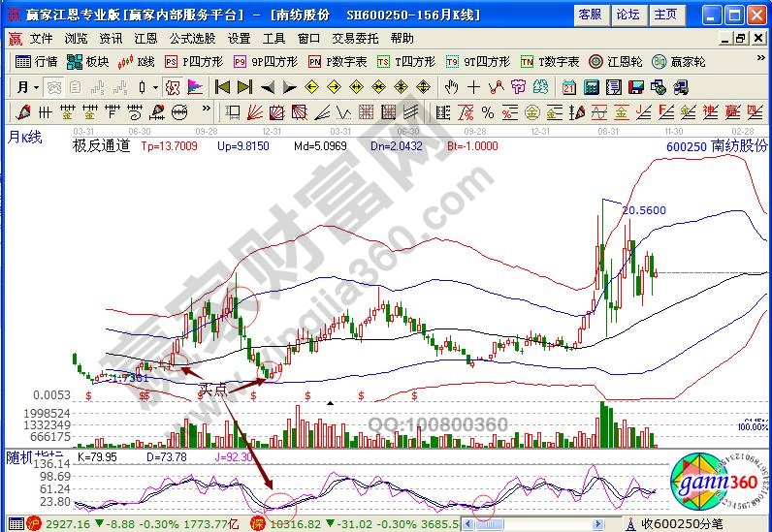Viewport: 772px width, 532px height.
Task: Click the 600250 南纺股份 stock label
Action: 716,145
